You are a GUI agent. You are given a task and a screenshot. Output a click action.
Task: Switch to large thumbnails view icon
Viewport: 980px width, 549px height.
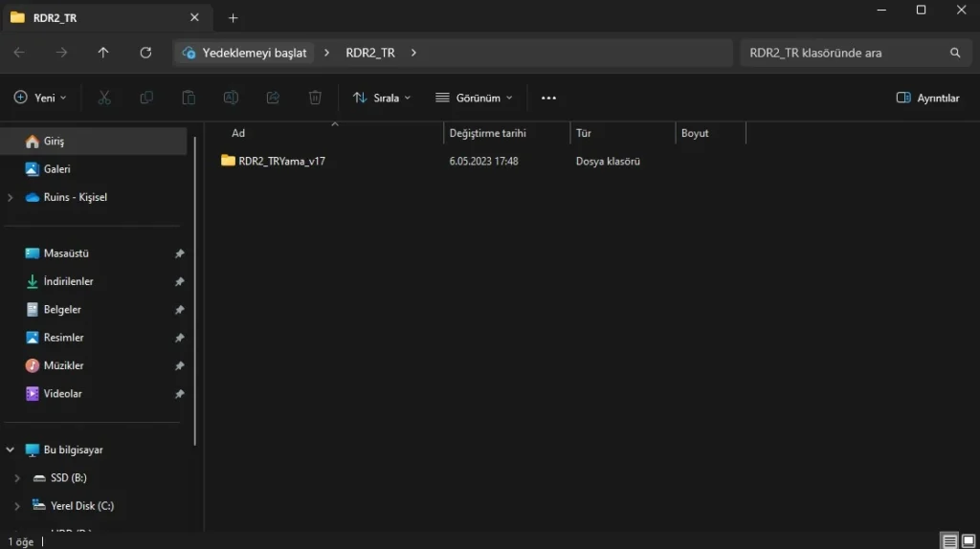[x=969, y=541]
